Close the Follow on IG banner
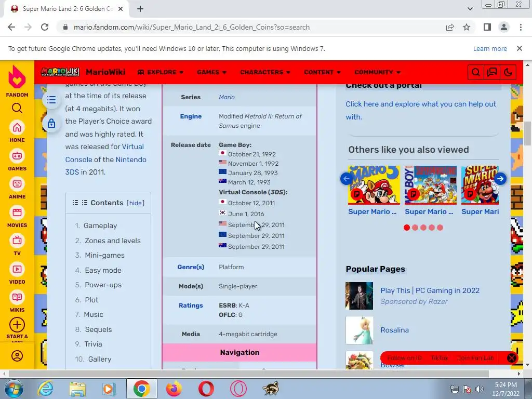Screen dimensions: 532x399 coord(512,358)
